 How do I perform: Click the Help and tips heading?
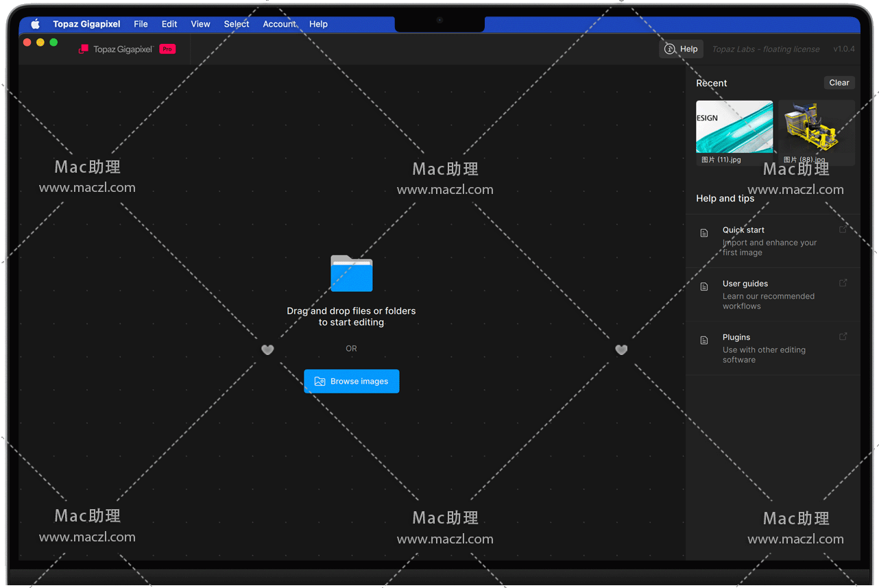[725, 198]
